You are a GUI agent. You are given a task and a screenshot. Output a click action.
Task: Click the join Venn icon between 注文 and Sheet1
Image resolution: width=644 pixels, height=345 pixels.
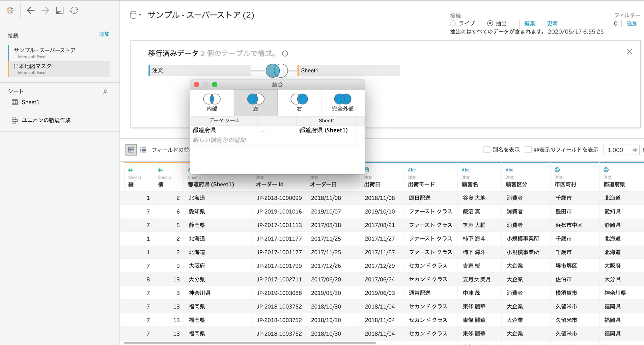pyautogui.click(x=277, y=70)
